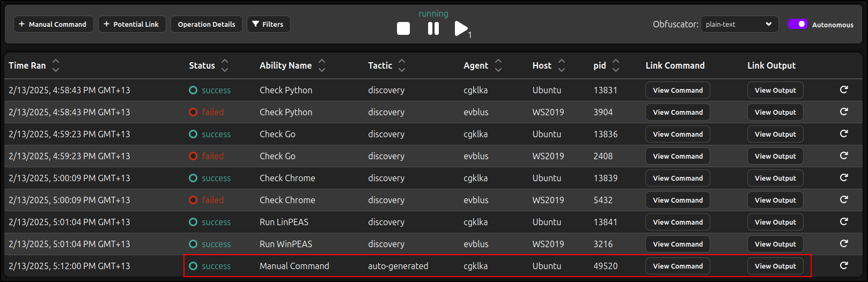The height and width of the screenshot is (282, 868).
Task: Click refresh icon on pid 2408 row
Action: click(x=844, y=155)
